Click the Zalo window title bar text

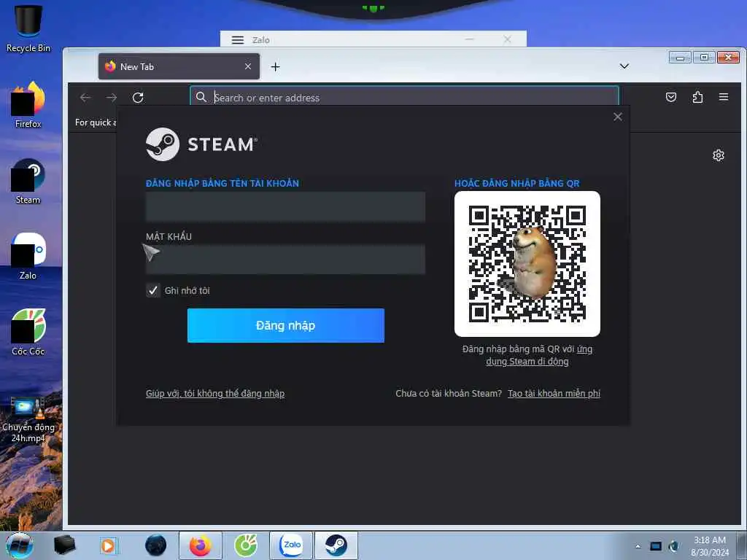pos(261,40)
